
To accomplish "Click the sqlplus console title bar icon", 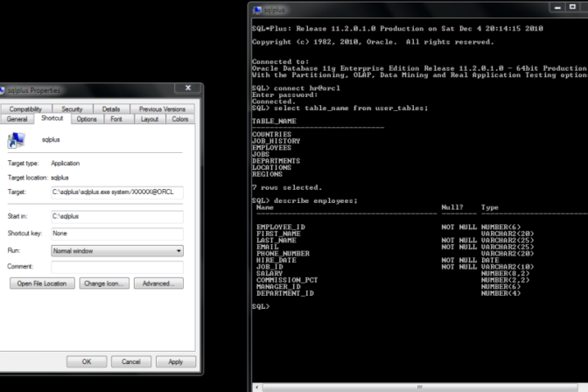I will [257, 10].
